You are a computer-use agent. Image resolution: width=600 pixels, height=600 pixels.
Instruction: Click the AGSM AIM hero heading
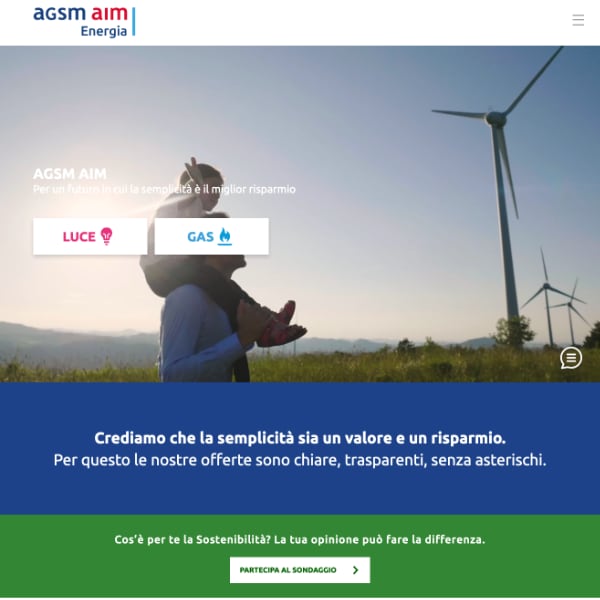70,174
